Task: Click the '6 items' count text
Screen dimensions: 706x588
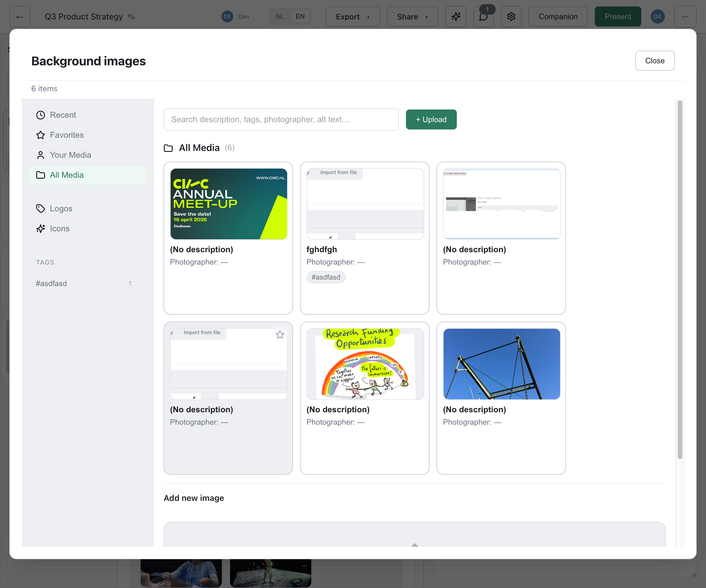Action: [x=44, y=89]
